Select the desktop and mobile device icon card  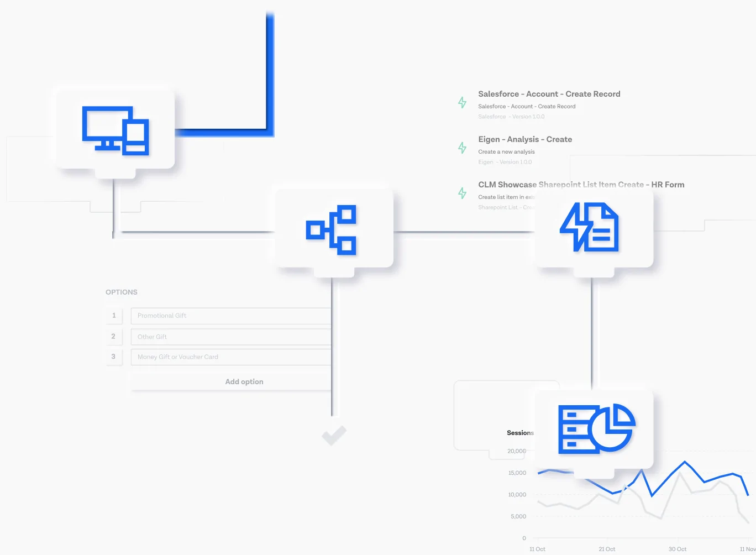(115, 130)
